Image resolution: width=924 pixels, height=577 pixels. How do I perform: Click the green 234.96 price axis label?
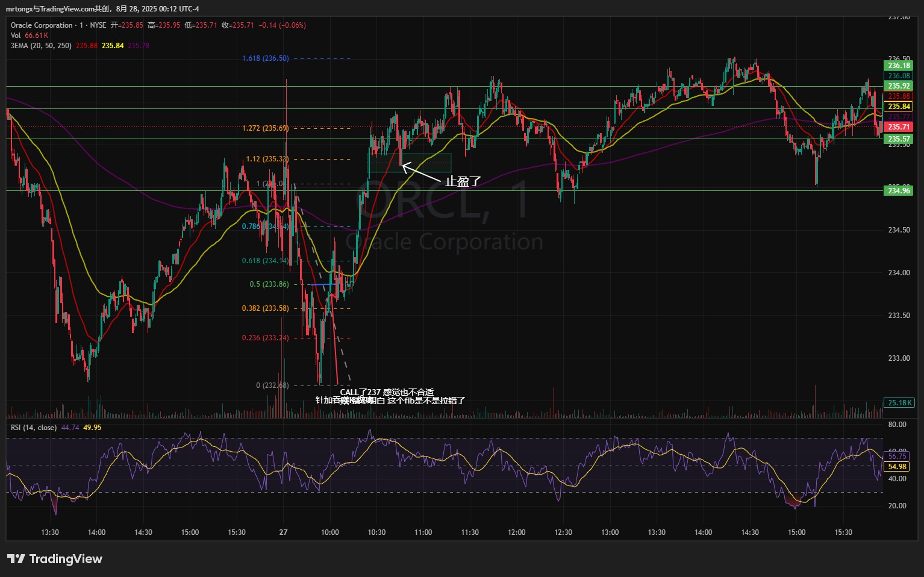(x=899, y=191)
